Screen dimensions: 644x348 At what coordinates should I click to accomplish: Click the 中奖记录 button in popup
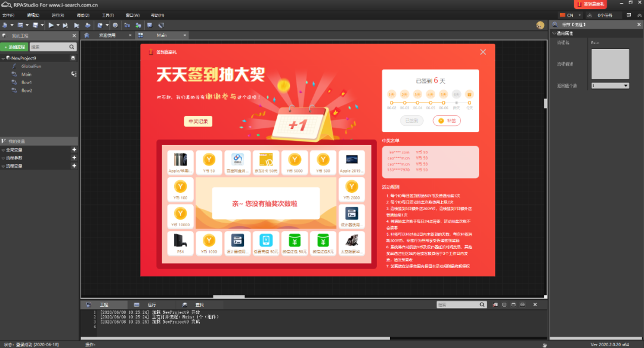pyautogui.click(x=198, y=121)
